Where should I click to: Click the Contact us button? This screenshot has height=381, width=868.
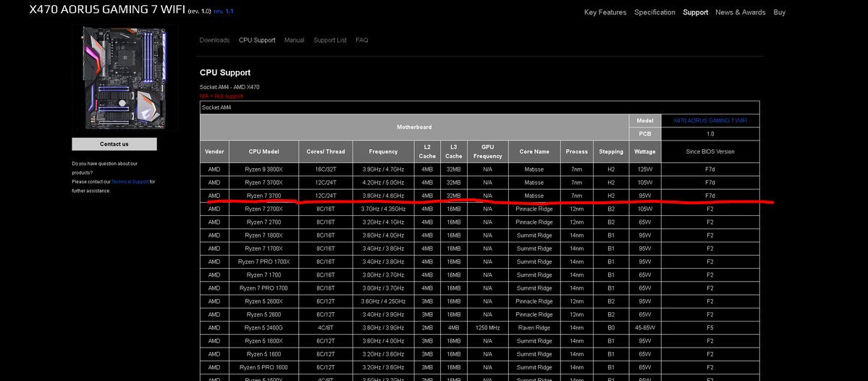click(114, 144)
